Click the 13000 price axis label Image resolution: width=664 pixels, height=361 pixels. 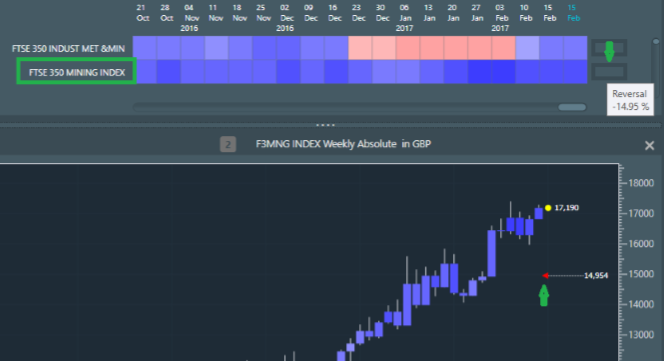click(x=641, y=335)
